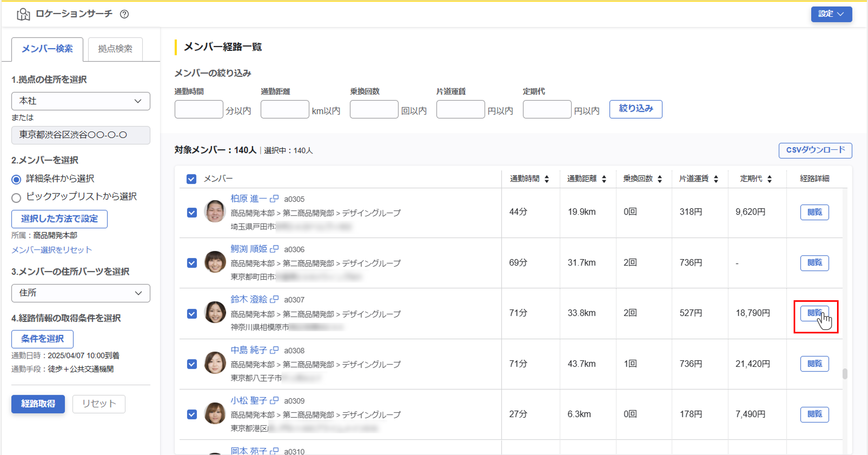The image size is (868, 455).
Task: Click the external link icon next to 柏原 進一
Action: [x=275, y=199]
